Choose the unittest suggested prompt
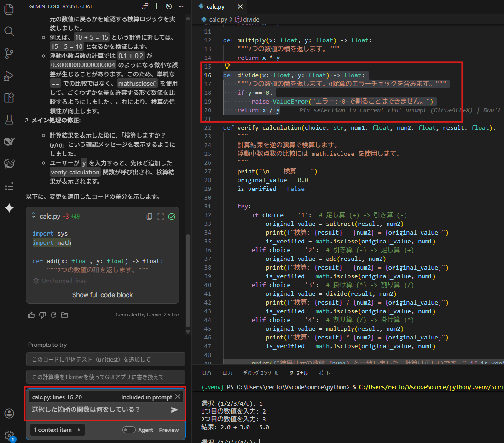Viewport: 504px width, 443px height. [x=105, y=359]
